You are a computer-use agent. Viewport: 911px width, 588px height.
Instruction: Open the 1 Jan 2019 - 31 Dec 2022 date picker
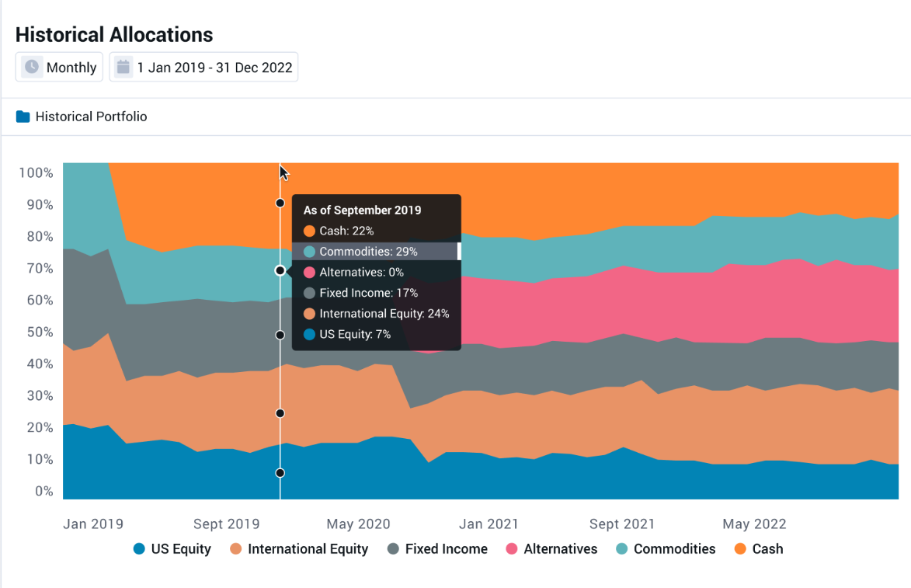click(x=204, y=68)
